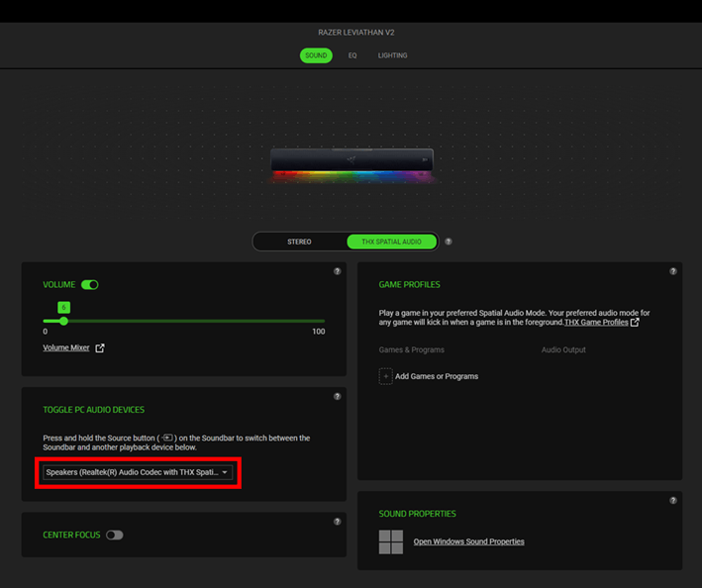Viewport: 702px width, 588px height.
Task: Open help icon in Volume panel
Action: point(338,270)
